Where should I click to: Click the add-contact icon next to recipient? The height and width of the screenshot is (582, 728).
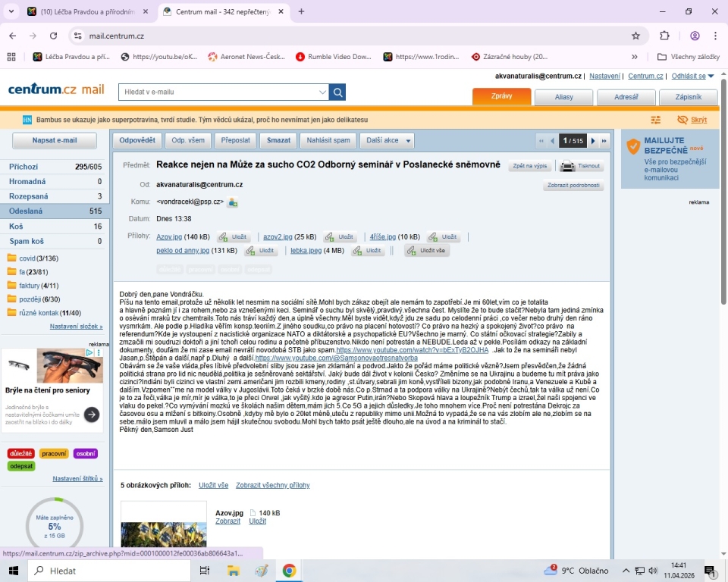coord(232,202)
